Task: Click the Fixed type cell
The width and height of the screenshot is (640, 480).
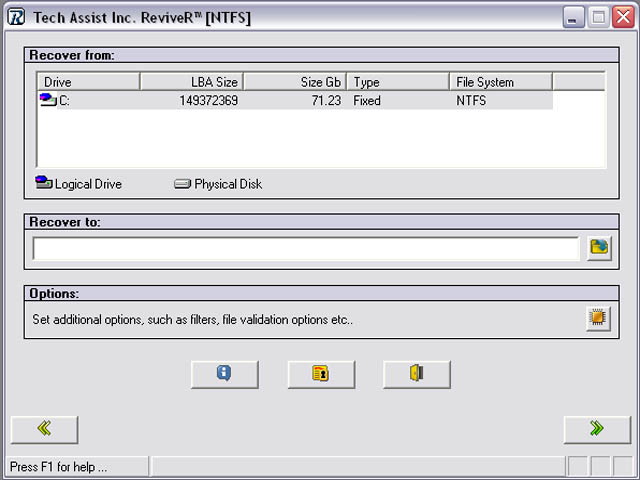Action: pos(367,100)
